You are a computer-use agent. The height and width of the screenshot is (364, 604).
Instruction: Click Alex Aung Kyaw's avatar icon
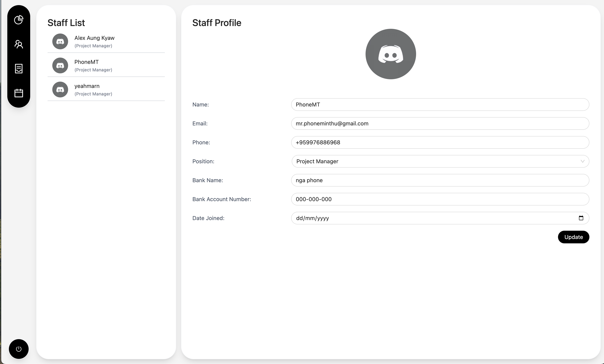click(x=60, y=41)
